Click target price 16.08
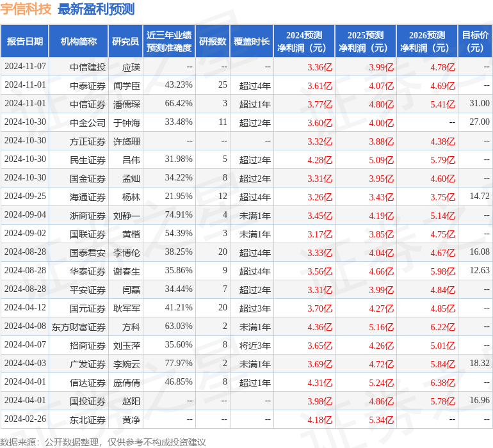This screenshot has width=493, height=448. coord(480,252)
